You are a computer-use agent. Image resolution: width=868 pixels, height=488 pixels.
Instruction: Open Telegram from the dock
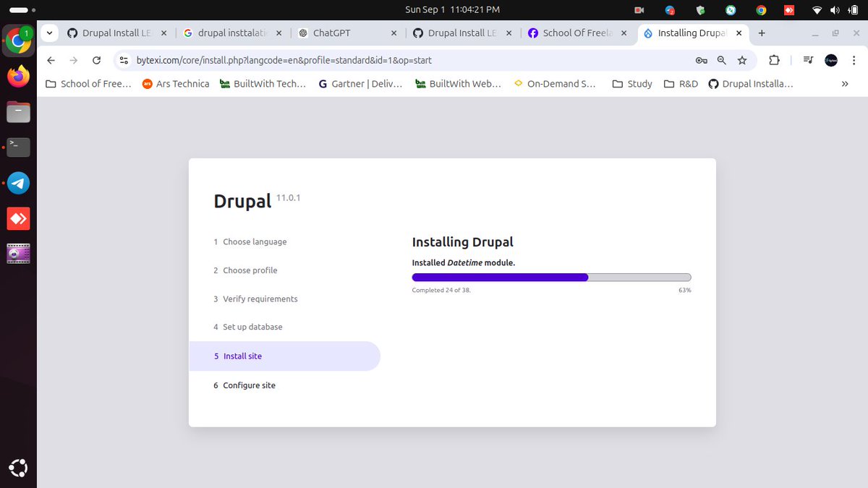point(18,183)
